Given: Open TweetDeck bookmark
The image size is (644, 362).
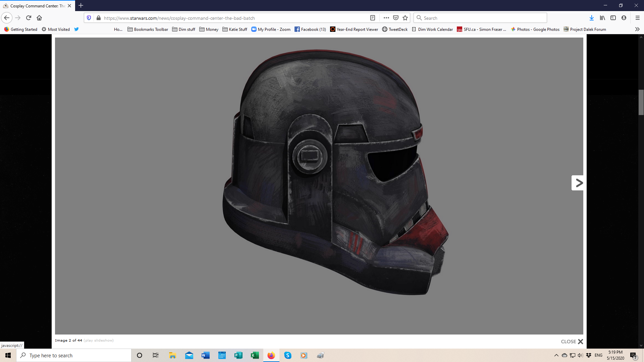Looking at the screenshot, I should (x=395, y=29).
